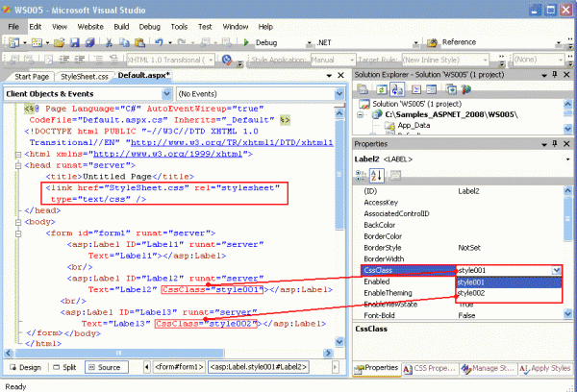Screen dimensions: 577x392
Task: Switch to Split view
Action: (x=65, y=367)
